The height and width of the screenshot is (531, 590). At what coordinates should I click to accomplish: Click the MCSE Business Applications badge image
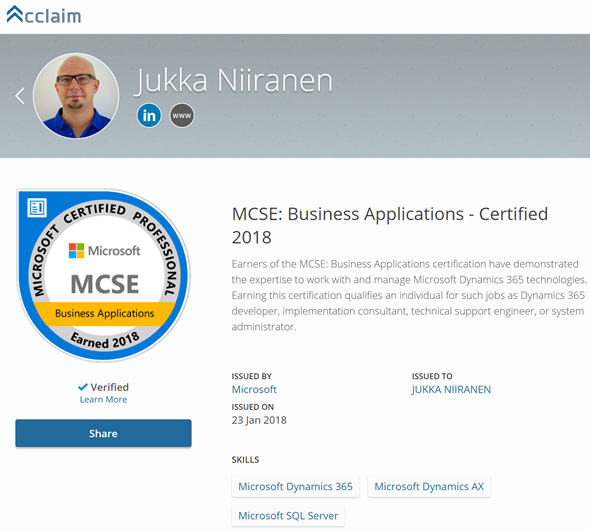click(104, 275)
